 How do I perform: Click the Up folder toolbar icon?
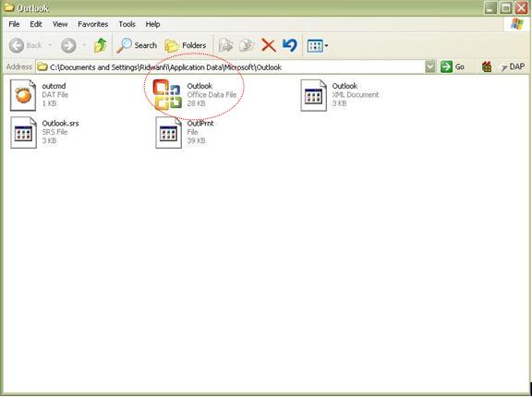tap(101, 45)
